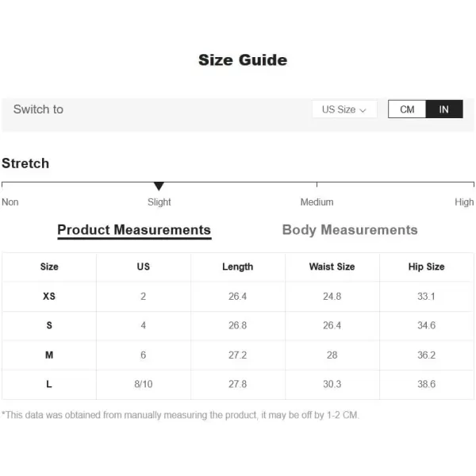Viewport: 476px width, 476px height.
Task: Click the Medium stretch label
Action: pos(317,202)
